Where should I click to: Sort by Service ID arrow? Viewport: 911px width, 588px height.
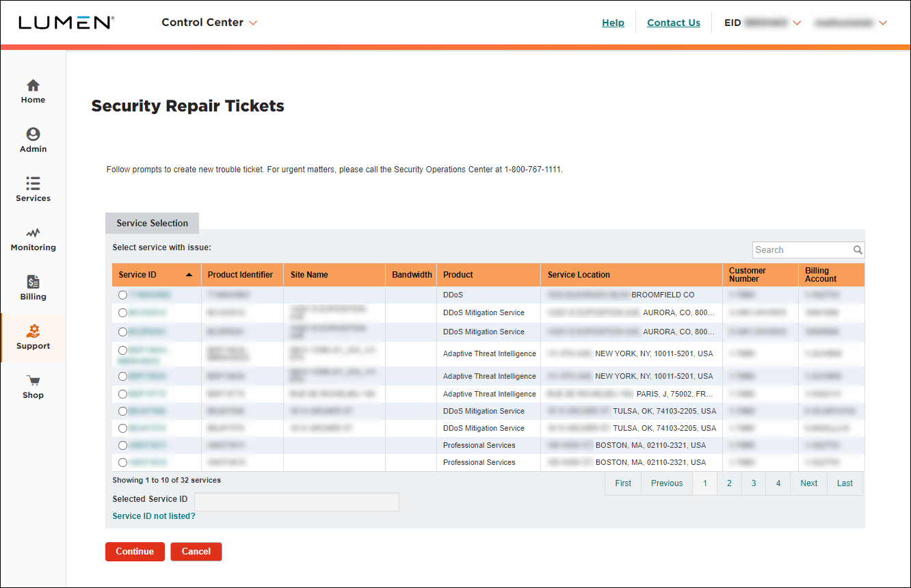189,275
